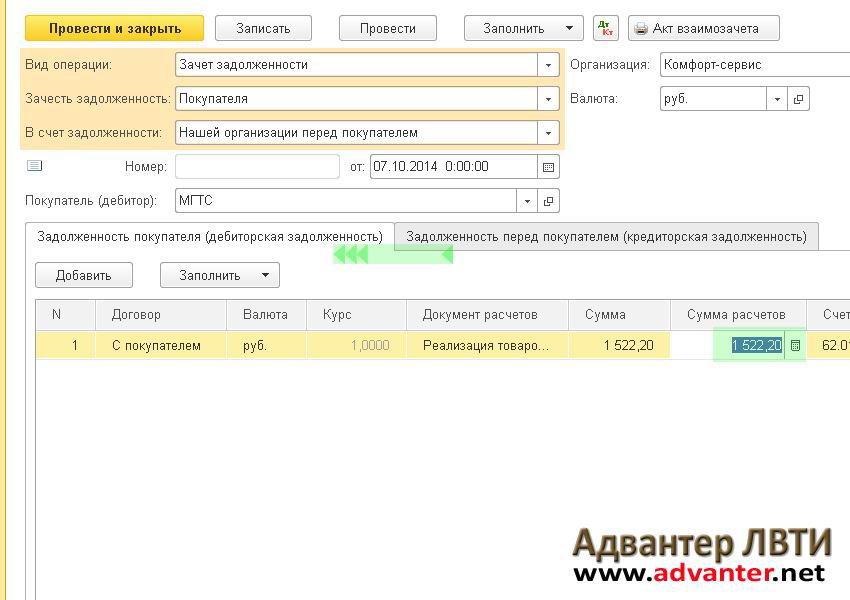The height and width of the screenshot is (600, 850).
Task: Expand the В счет задолженности dropdown
Action: tap(548, 133)
